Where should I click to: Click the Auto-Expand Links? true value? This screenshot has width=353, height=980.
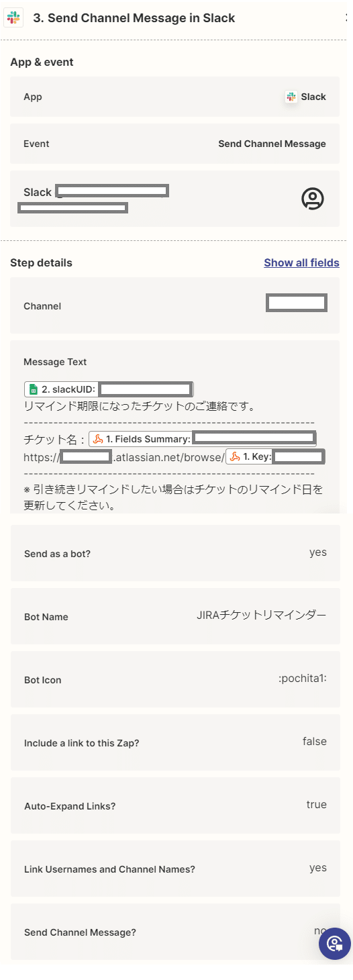click(x=316, y=805)
